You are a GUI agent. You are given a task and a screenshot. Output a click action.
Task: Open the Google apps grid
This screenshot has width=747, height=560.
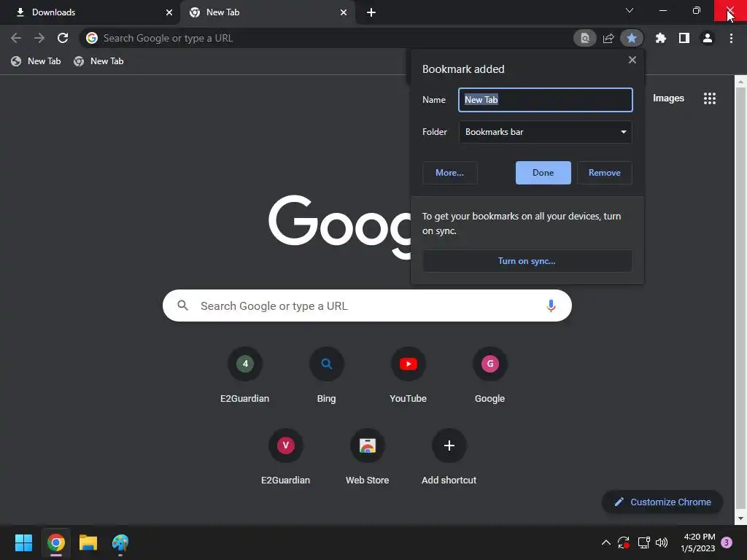click(709, 98)
